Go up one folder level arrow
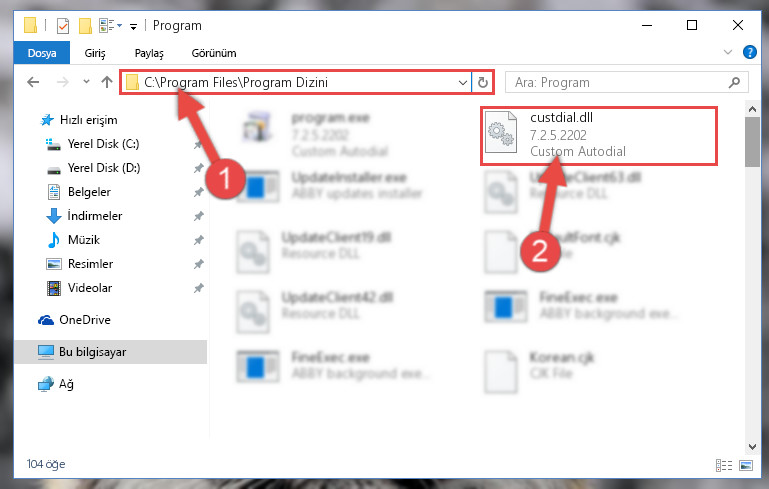 pyautogui.click(x=106, y=82)
